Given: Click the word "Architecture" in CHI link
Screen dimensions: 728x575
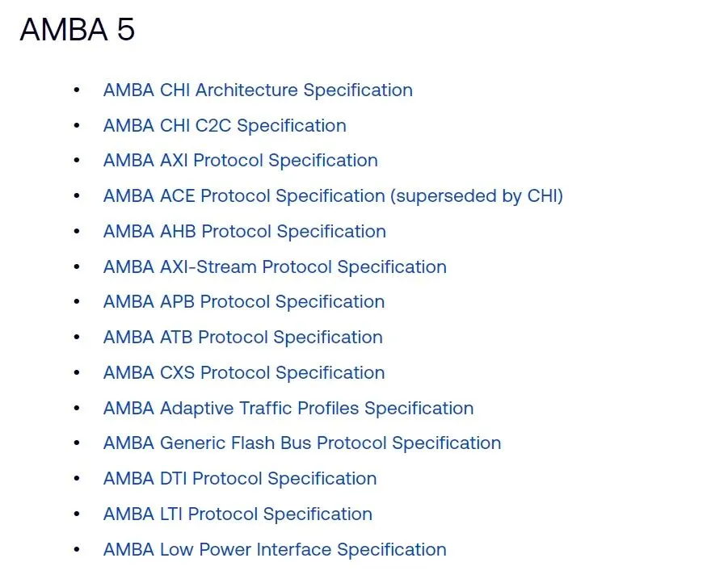Looking at the screenshot, I should pyautogui.click(x=246, y=90).
